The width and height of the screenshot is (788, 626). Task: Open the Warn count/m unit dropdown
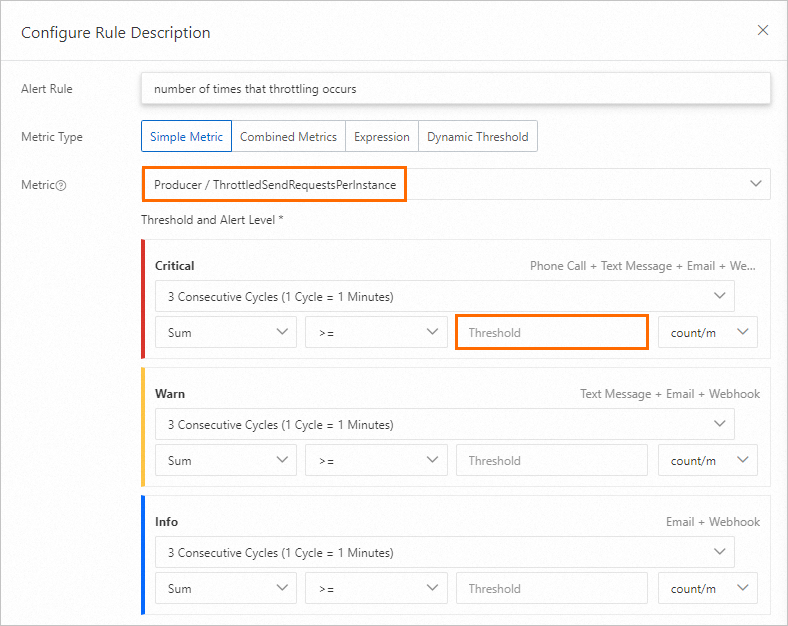point(707,461)
